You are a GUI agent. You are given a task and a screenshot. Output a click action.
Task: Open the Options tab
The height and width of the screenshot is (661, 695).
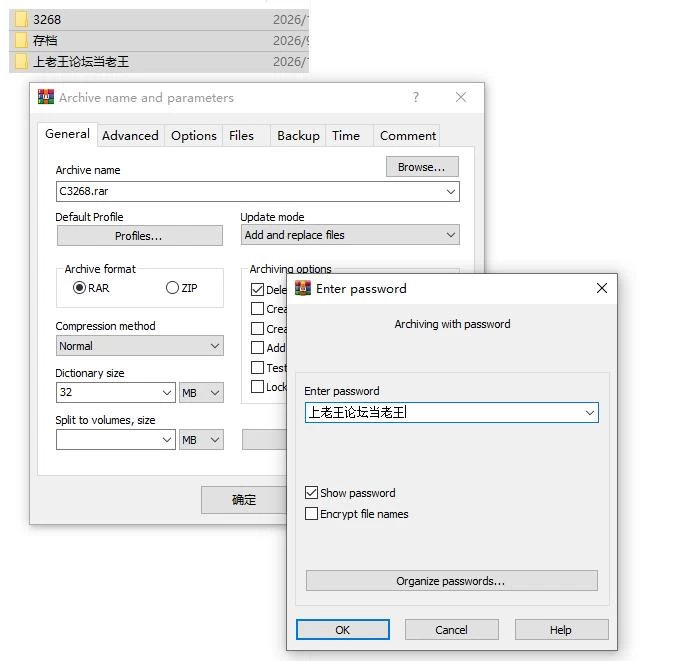click(x=194, y=136)
